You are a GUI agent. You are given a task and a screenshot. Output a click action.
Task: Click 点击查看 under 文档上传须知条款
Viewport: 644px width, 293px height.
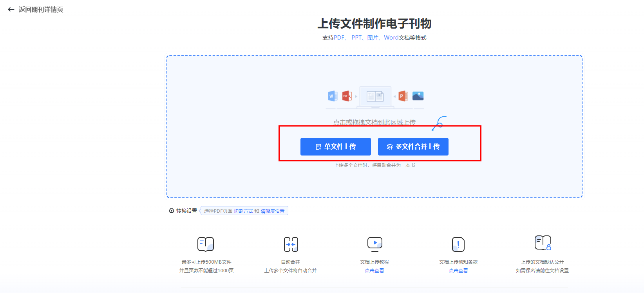click(x=458, y=271)
